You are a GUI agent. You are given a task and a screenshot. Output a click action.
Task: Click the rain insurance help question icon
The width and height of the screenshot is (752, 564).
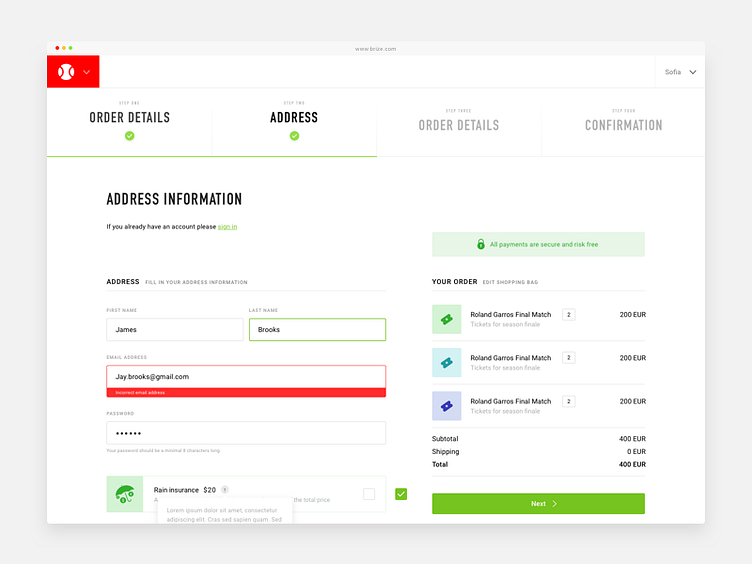pyautogui.click(x=225, y=490)
